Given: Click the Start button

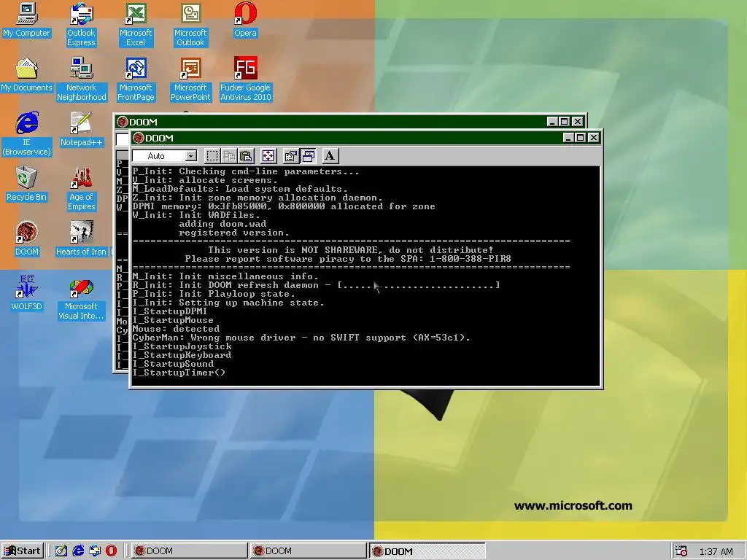Looking at the screenshot, I should coord(23,551).
